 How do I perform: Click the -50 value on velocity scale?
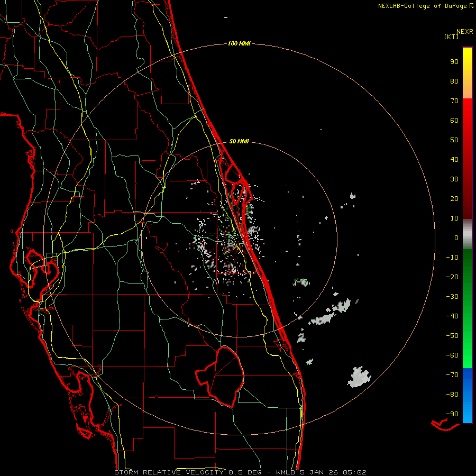coord(452,336)
